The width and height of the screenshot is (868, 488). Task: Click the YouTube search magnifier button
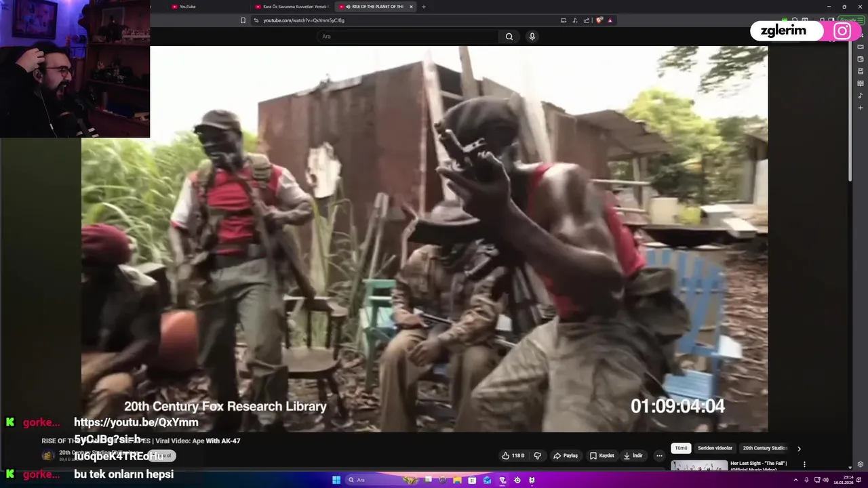(509, 37)
